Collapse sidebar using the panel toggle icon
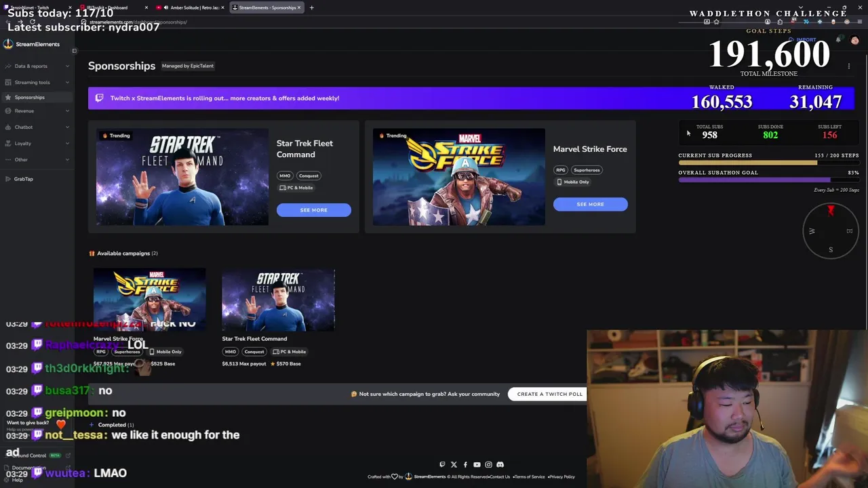 click(x=74, y=51)
